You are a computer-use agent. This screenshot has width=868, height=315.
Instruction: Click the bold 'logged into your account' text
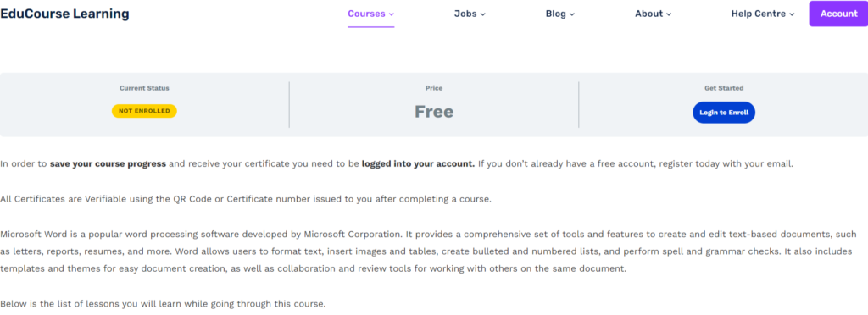pos(418,164)
